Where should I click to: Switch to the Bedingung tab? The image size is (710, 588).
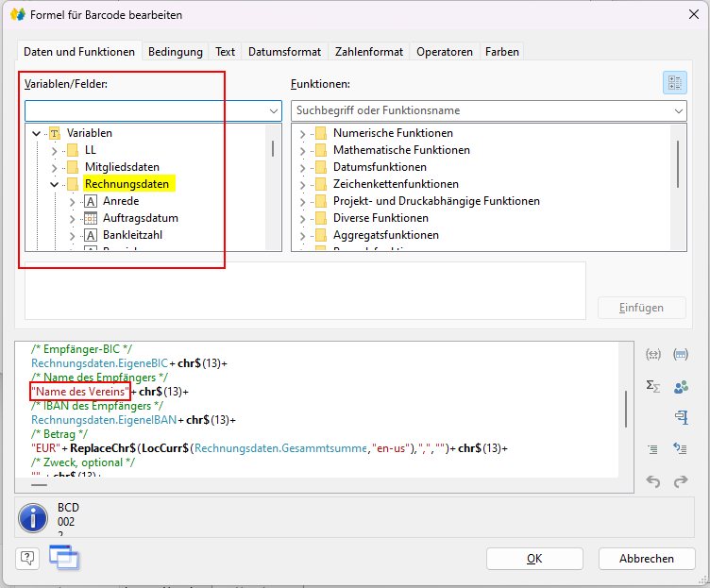coord(176,52)
